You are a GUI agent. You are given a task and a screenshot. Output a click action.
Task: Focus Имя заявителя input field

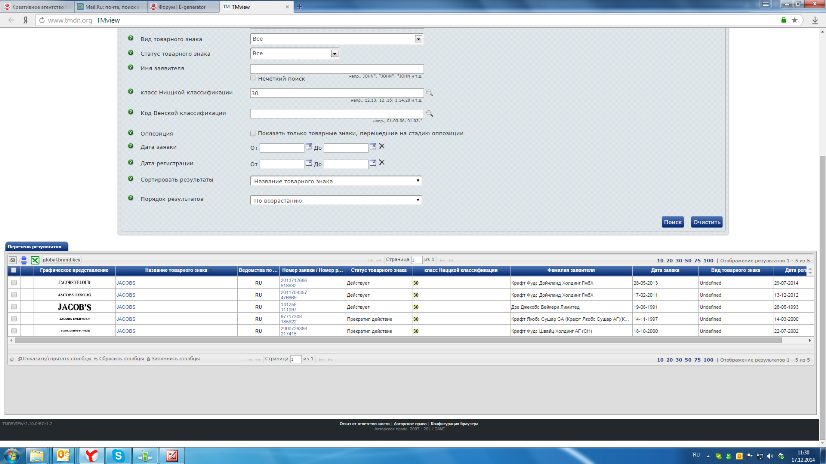[x=337, y=69]
